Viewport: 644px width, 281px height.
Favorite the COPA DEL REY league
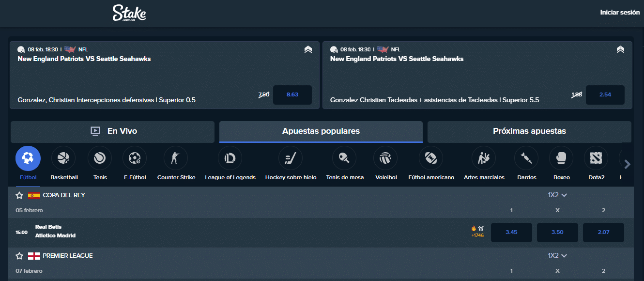tap(19, 195)
